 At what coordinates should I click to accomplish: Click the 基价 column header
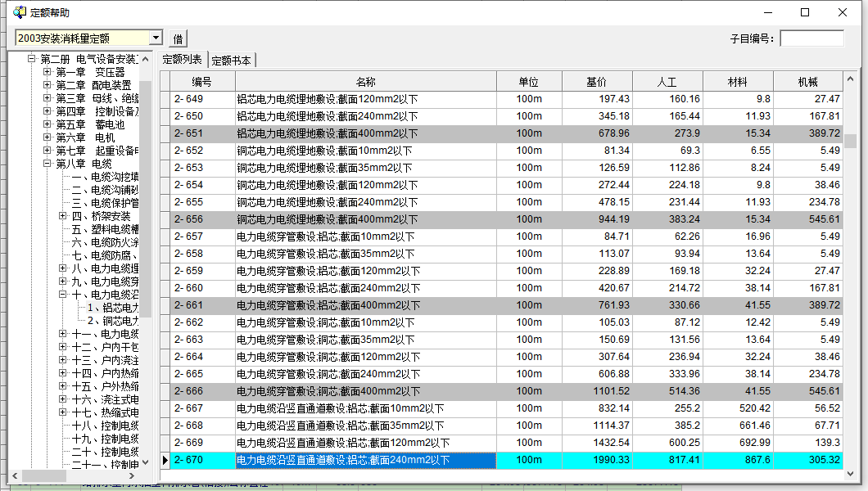(597, 82)
